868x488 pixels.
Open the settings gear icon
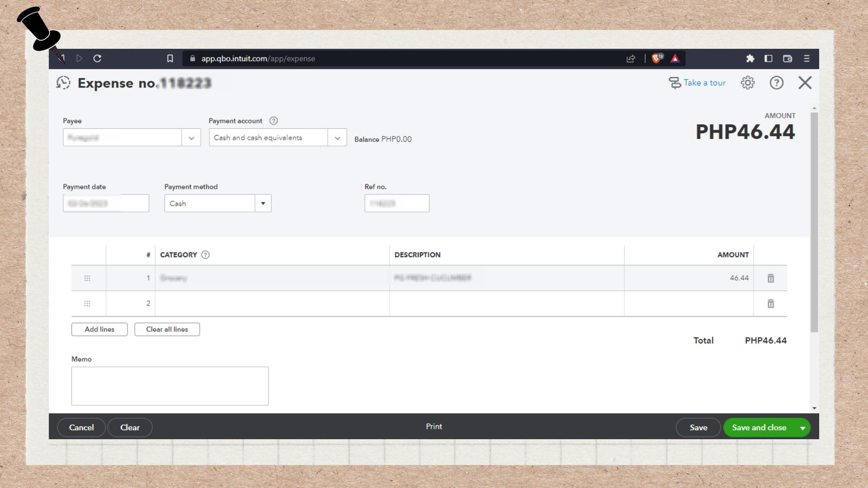(x=748, y=83)
